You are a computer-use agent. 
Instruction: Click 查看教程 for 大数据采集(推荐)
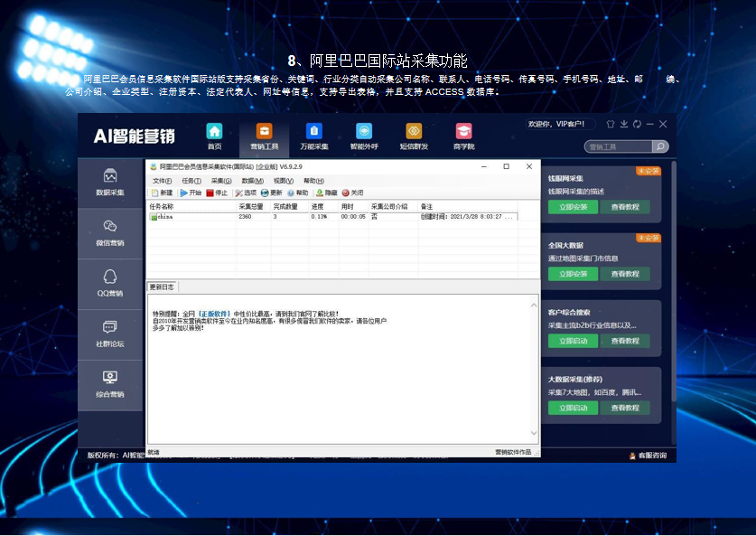625,409
